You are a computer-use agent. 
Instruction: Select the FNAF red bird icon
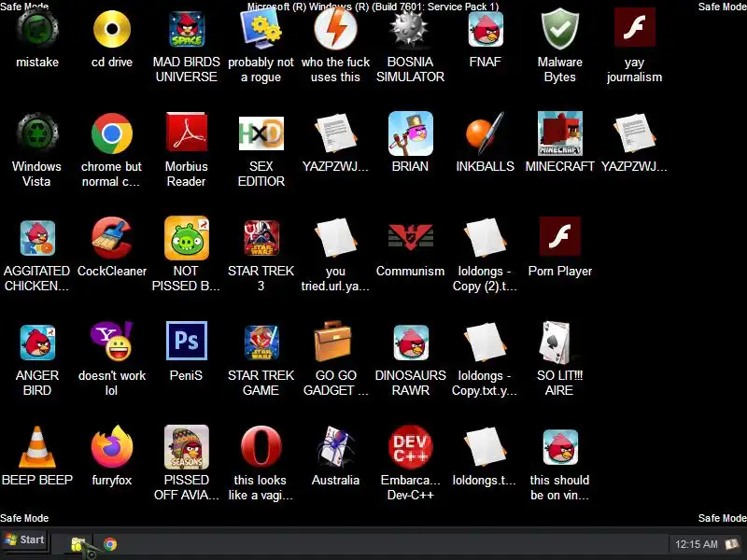[485, 29]
